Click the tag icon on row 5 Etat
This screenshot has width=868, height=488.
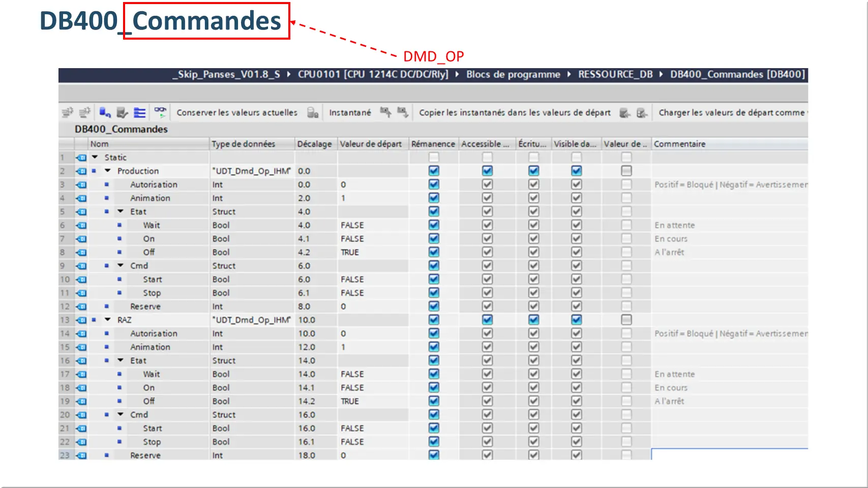point(81,212)
